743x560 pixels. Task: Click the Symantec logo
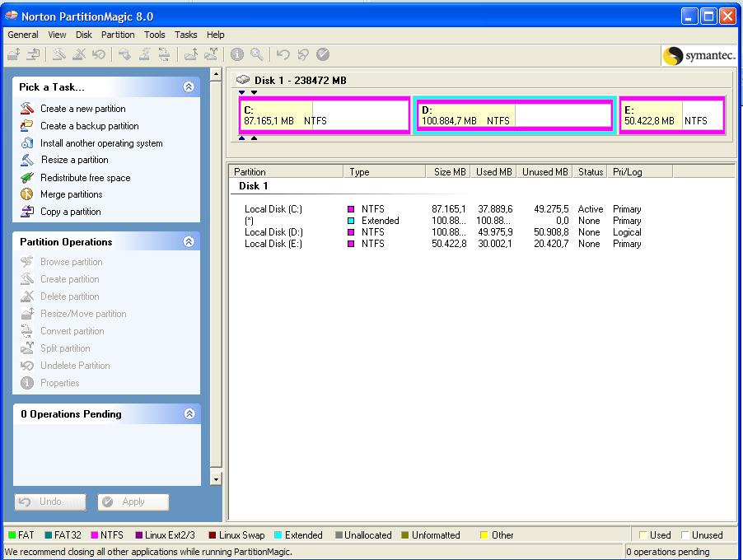[699, 55]
